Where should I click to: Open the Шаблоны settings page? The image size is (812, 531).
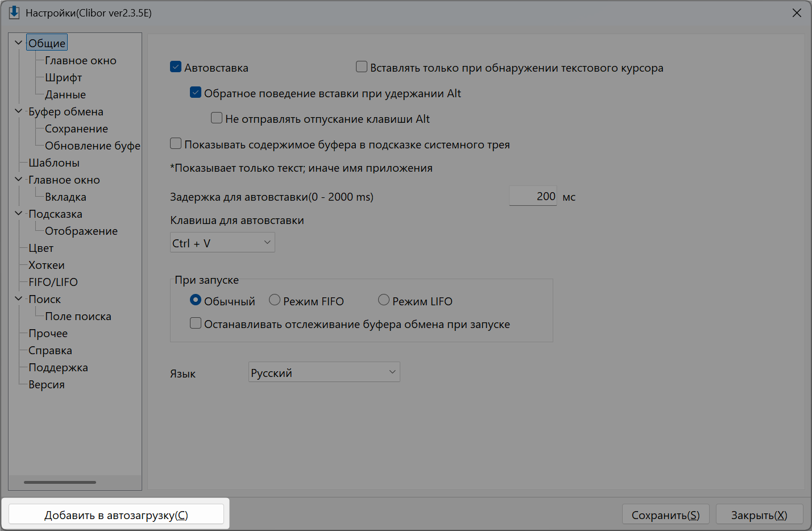[x=54, y=163]
